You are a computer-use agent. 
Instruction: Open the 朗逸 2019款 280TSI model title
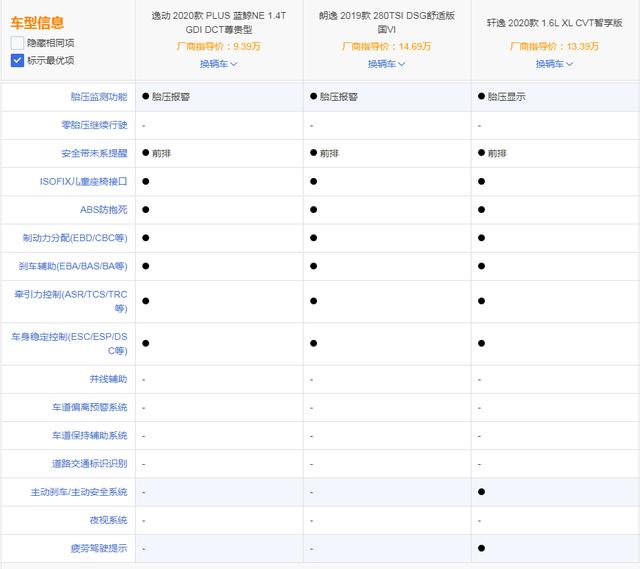point(387,22)
